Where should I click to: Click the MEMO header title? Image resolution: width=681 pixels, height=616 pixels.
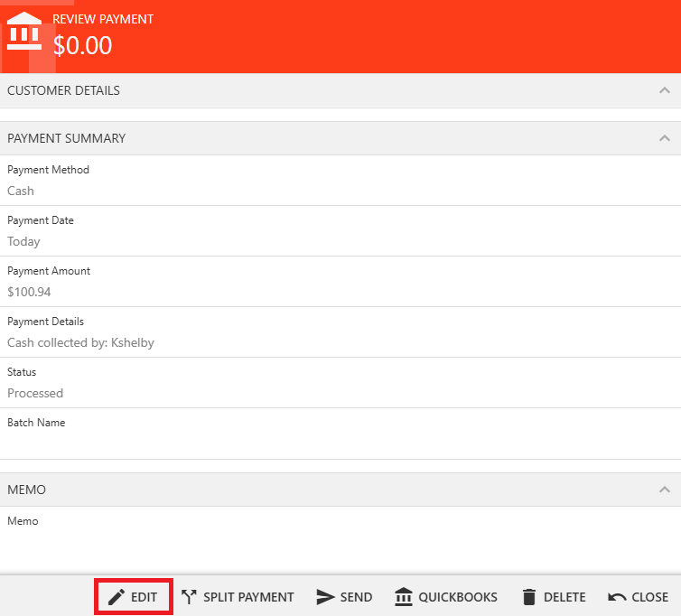pyautogui.click(x=26, y=490)
